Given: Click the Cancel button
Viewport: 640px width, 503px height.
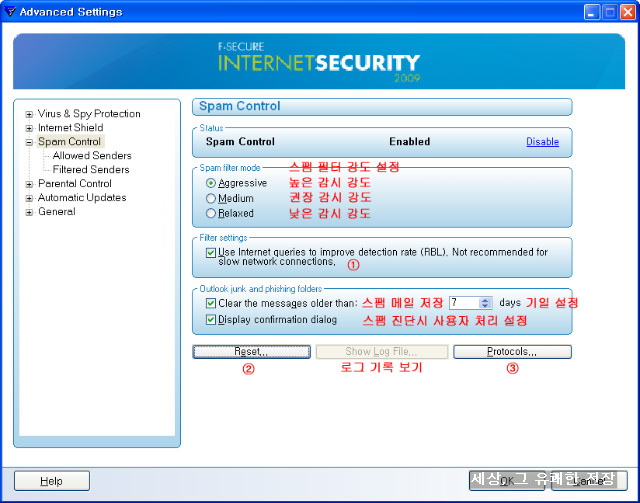Looking at the screenshot, I should tap(589, 481).
